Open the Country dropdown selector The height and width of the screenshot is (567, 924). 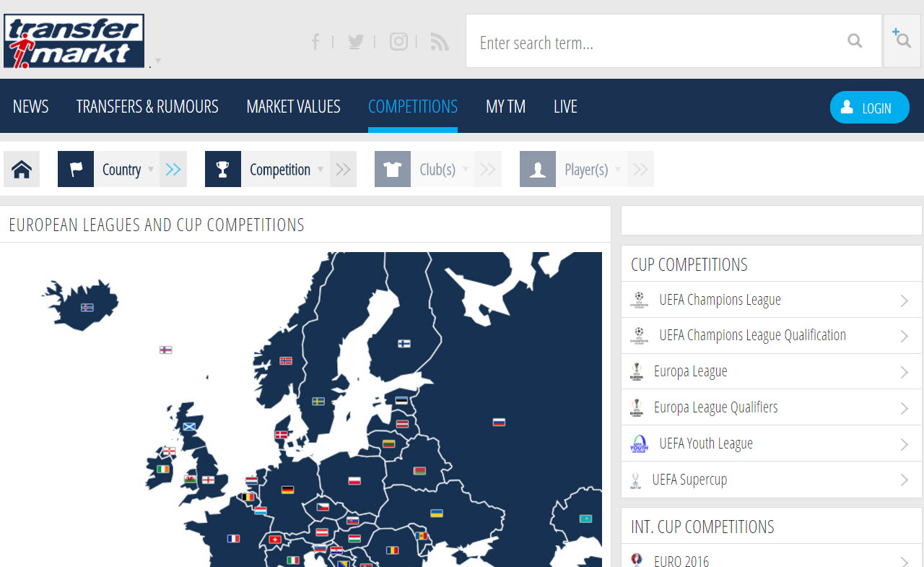(126, 169)
